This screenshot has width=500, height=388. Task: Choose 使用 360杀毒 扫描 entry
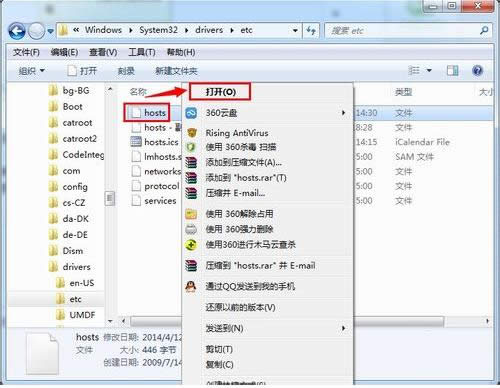(x=268, y=147)
